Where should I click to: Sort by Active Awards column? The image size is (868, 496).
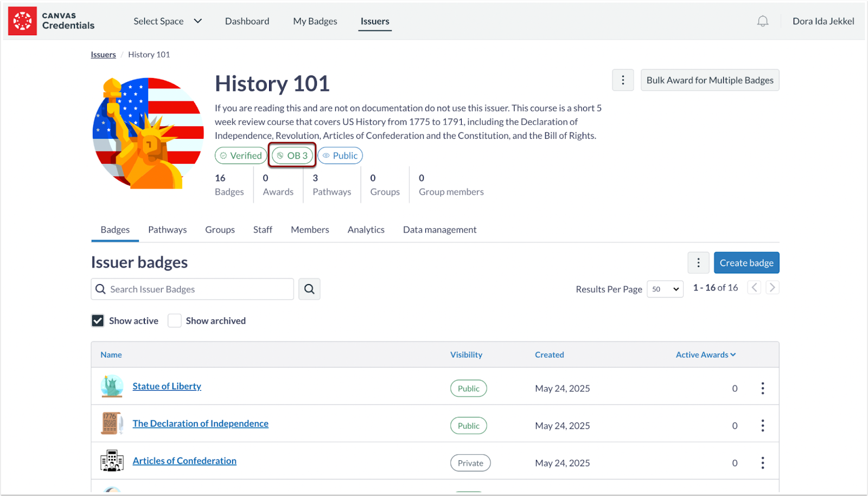[706, 355]
